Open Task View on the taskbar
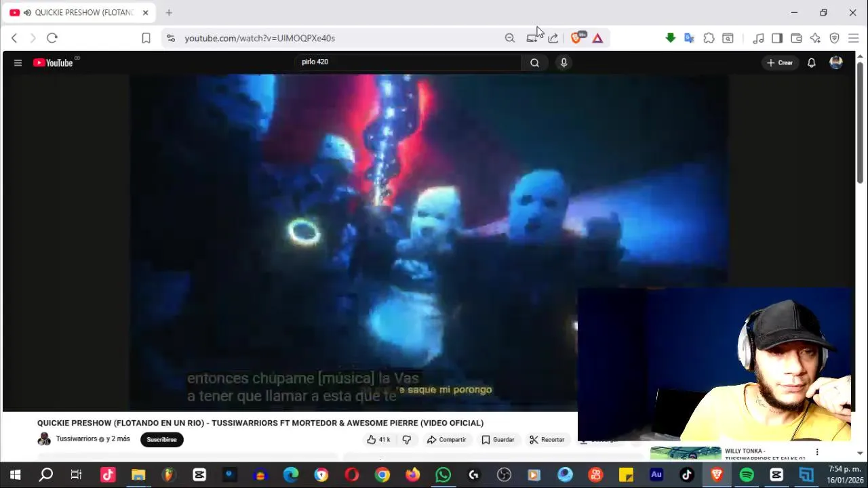This screenshot has width=868, height=488. (x=76, y=475)
